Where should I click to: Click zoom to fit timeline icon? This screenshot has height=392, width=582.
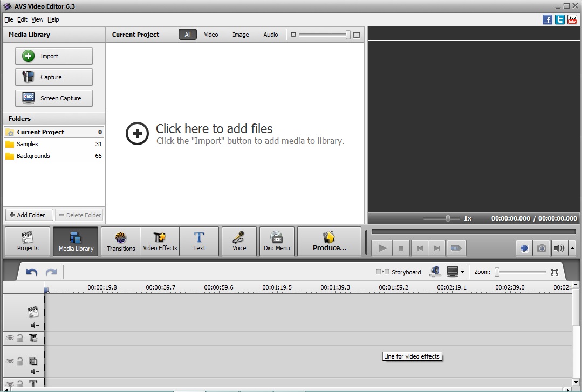click(x=554, y=272)
